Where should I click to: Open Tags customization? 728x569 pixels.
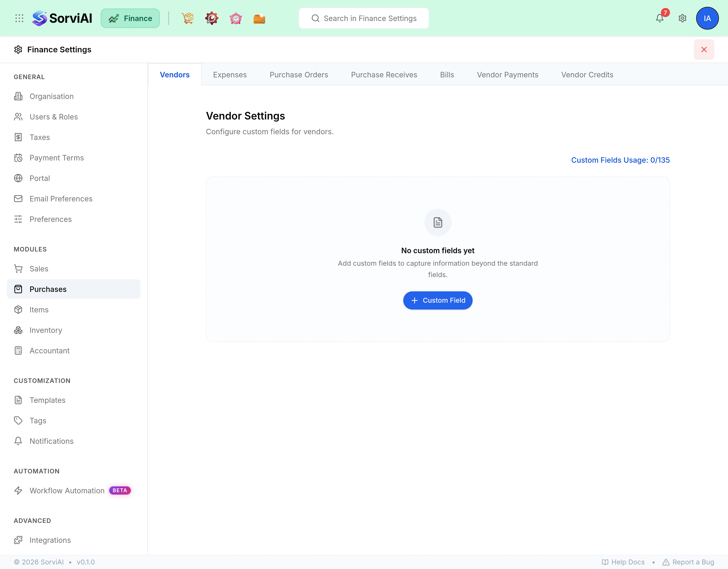coord(74,420)
